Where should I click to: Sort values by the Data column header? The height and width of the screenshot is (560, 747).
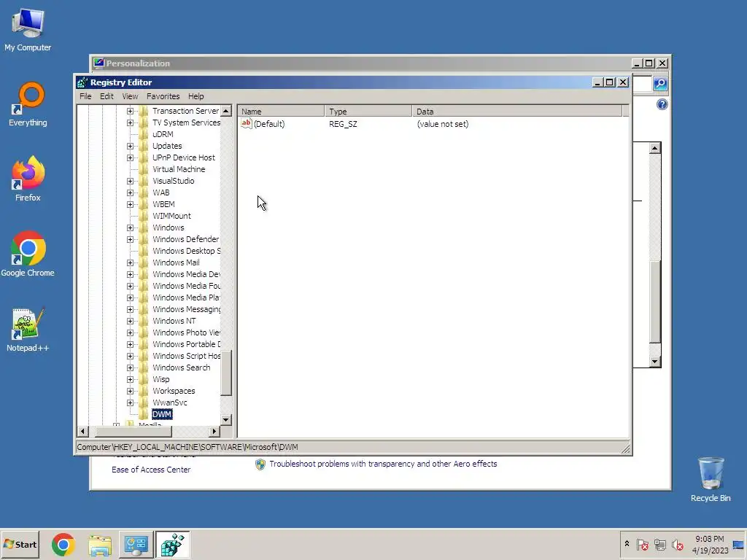517,112
